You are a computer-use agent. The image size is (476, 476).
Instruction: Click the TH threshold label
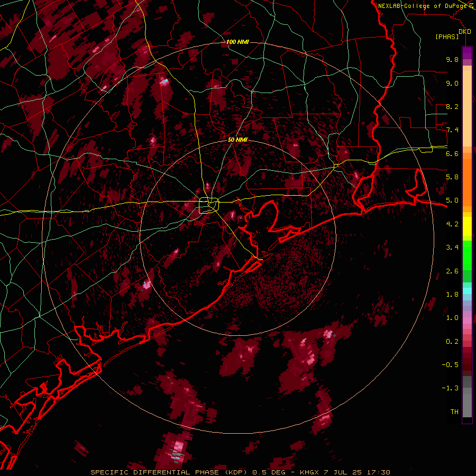point(454,412)
